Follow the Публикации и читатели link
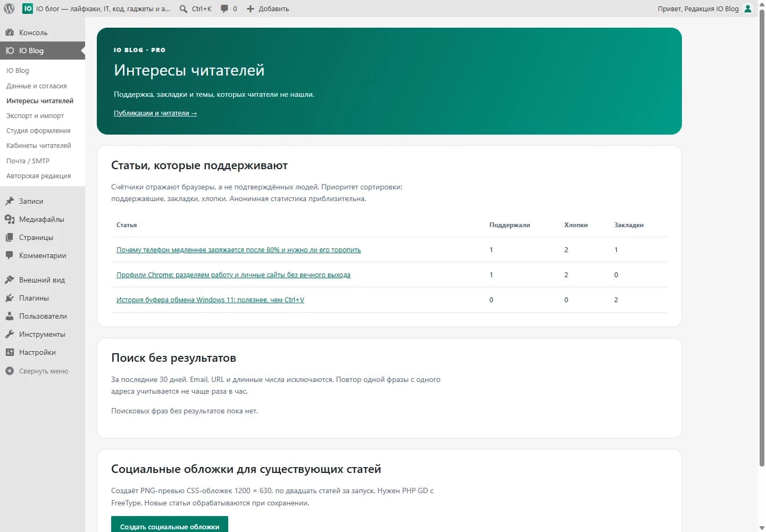The width and height of the screenshot is (766, 532). pos(155,113)
